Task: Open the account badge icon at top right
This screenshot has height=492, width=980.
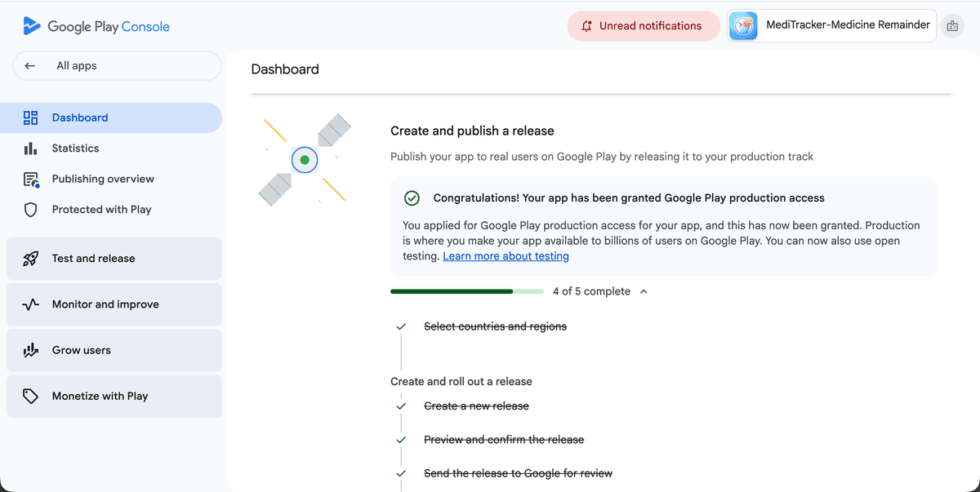Action: click(x=952, y=26)
